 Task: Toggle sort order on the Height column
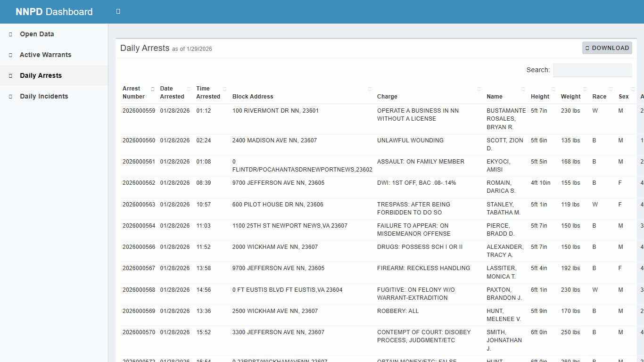(553, 88)
